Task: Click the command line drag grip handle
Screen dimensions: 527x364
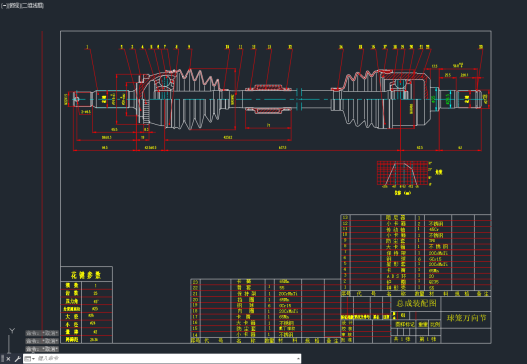Action: 3,359
